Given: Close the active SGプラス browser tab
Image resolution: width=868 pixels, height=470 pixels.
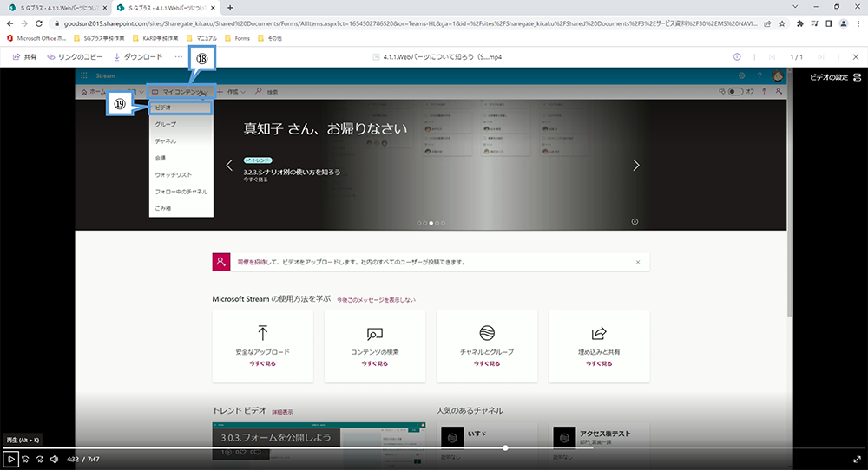Looking at the screenshot, I should 214,8.
